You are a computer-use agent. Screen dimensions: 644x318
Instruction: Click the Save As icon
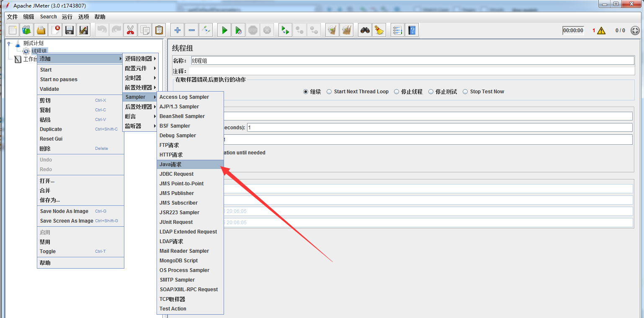pyautogui.click(x=84, y=30)
